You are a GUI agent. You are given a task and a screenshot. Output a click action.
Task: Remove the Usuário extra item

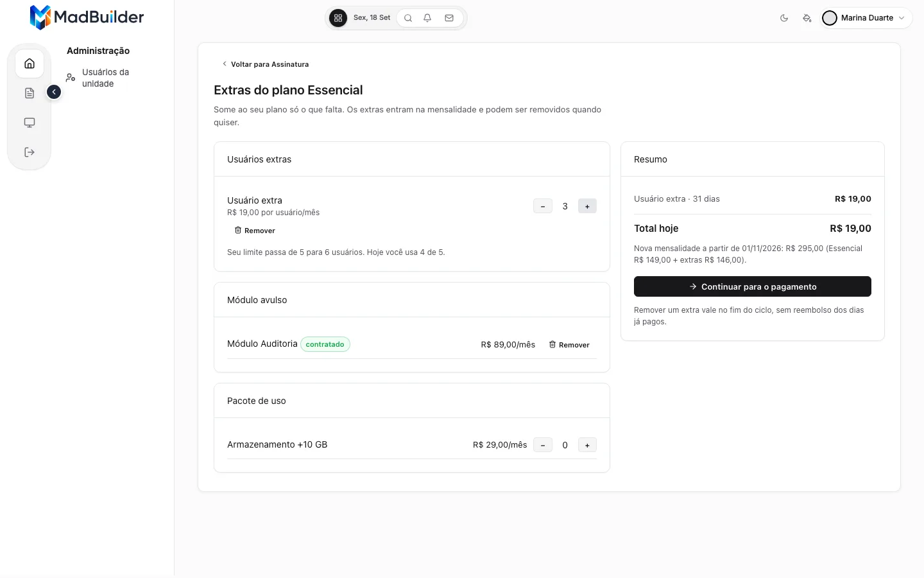[255, 231]
